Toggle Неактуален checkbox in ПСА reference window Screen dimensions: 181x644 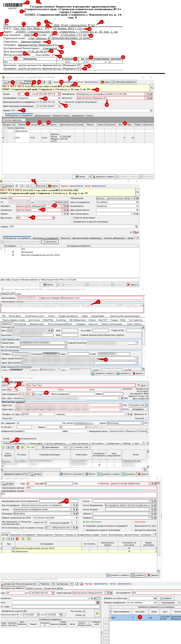(133, 522)
